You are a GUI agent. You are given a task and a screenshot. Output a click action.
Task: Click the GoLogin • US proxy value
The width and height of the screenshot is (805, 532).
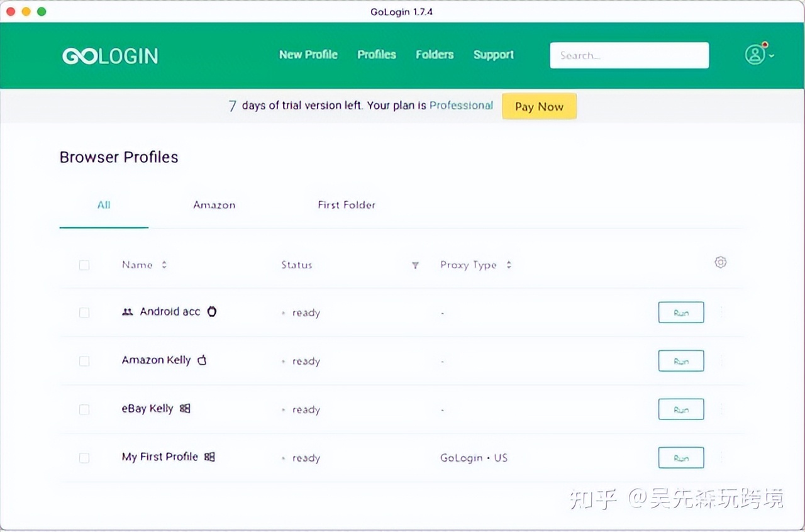pos(474,458)
